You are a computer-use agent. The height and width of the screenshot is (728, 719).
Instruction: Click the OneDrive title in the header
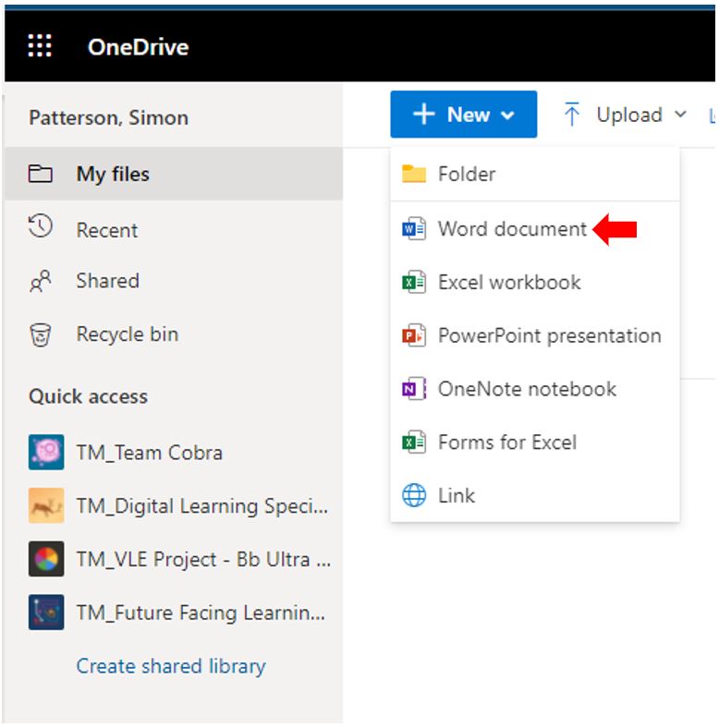(x=138, y=47)
